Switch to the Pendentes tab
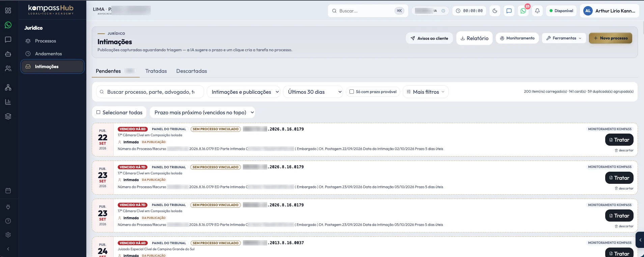644x257 pixels. click(x=115, y=71)
